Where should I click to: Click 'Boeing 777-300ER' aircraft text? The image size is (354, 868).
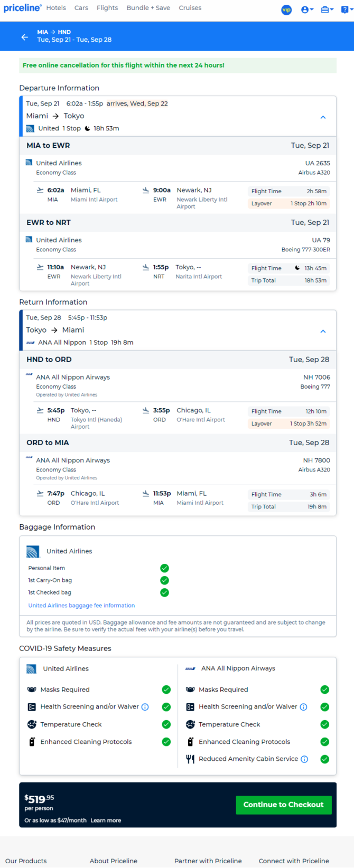[x=306, y=250]
